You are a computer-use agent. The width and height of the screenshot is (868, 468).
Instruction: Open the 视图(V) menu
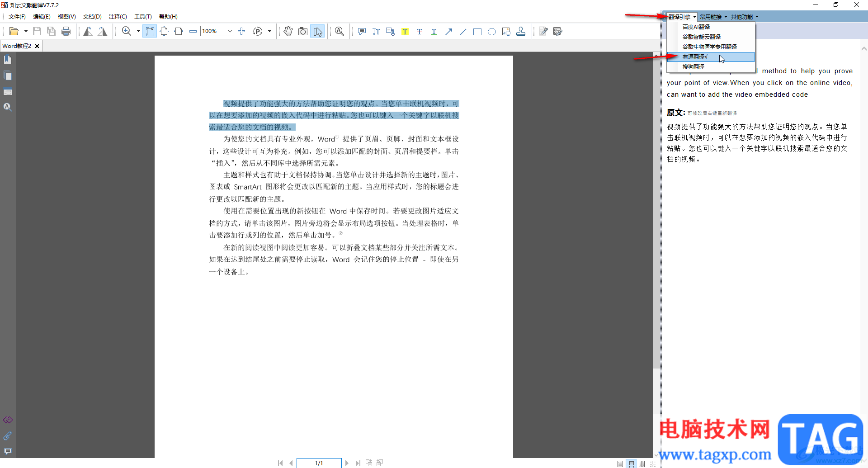[x=66, y=17]
